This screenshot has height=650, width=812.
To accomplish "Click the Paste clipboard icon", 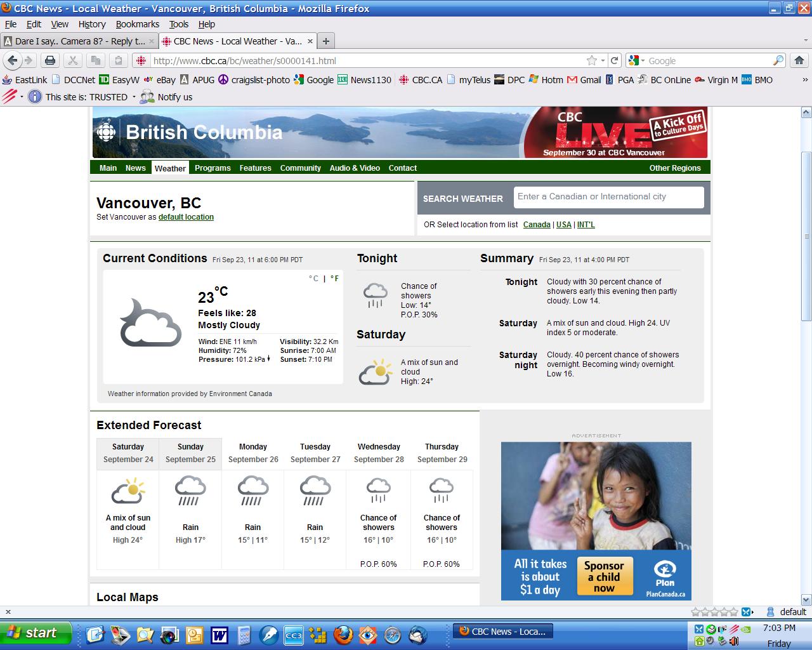I will (x=118, y=60).
